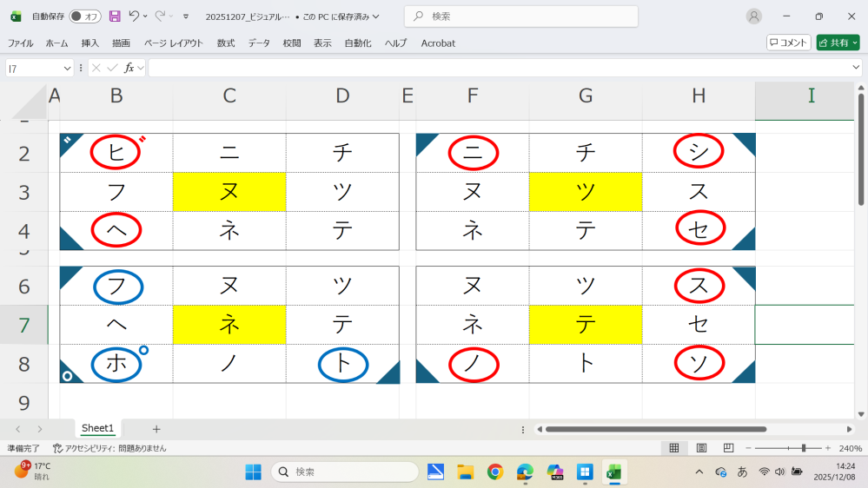868x488 pixels.
Task: Click the Undo arrow icon
Action: tap(134, 16)
